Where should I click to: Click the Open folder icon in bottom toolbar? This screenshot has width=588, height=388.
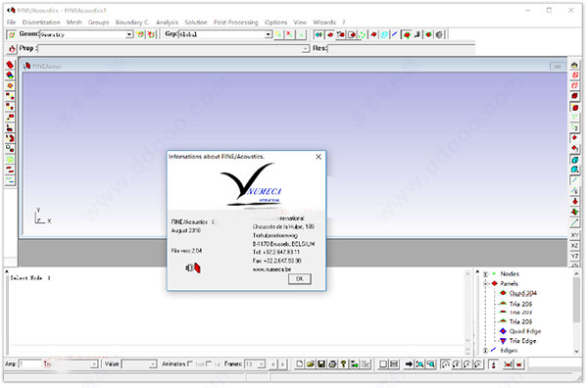click(x=310, y=364)
